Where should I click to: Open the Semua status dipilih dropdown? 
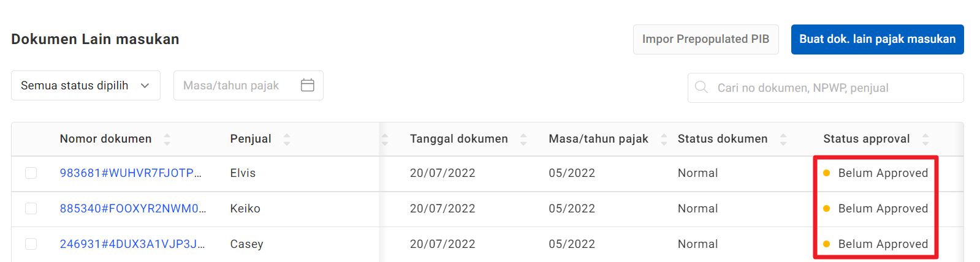[x=86, y=85]
